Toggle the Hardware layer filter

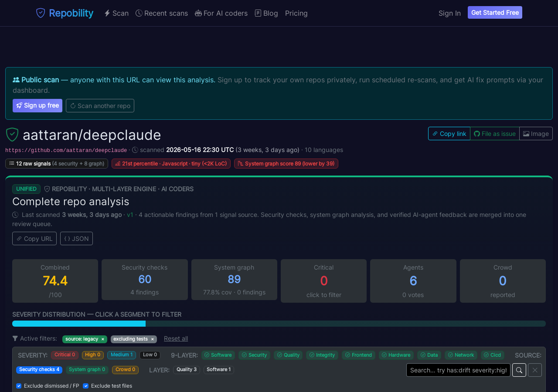[x=396, y=355]
